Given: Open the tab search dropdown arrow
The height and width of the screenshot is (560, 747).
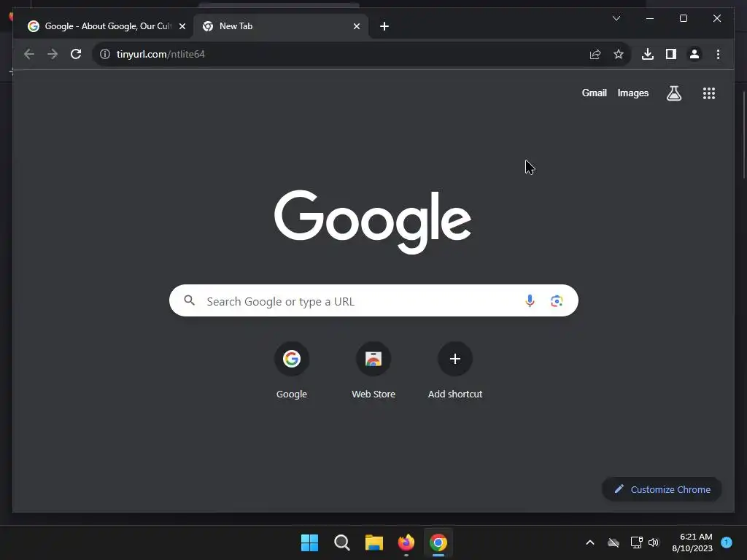Looking at the screenshot, I should tap(616, 18).
